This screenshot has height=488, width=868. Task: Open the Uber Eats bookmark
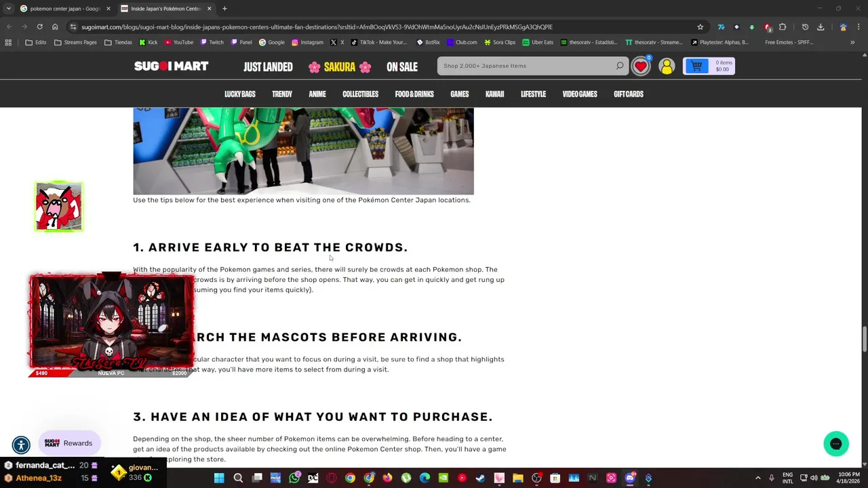pos(538,42)
